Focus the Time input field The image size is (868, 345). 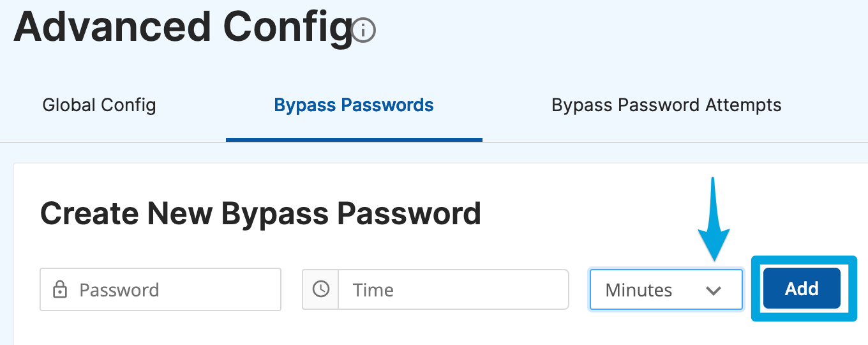[x=453, y=289]
